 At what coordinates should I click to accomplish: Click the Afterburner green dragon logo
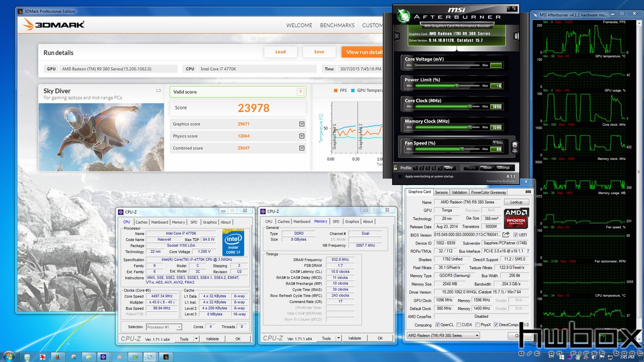[404, 16]
